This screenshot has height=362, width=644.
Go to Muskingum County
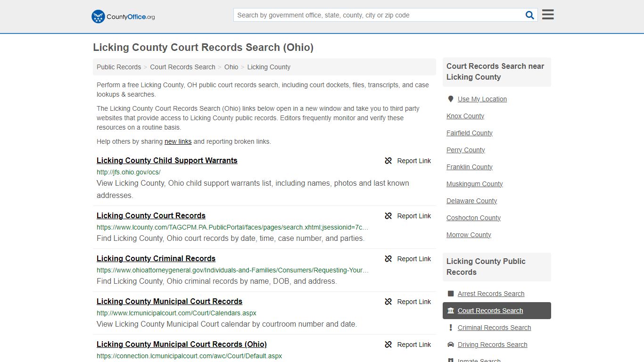point(475,184)
